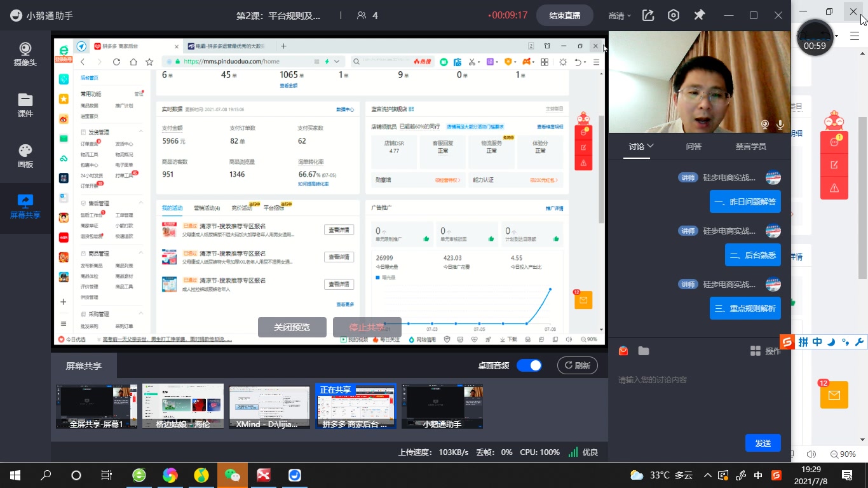Collapse the 商品管理 section in preview sidebar
This screenshot has height=488, width=868.
[x=140, y=254]
